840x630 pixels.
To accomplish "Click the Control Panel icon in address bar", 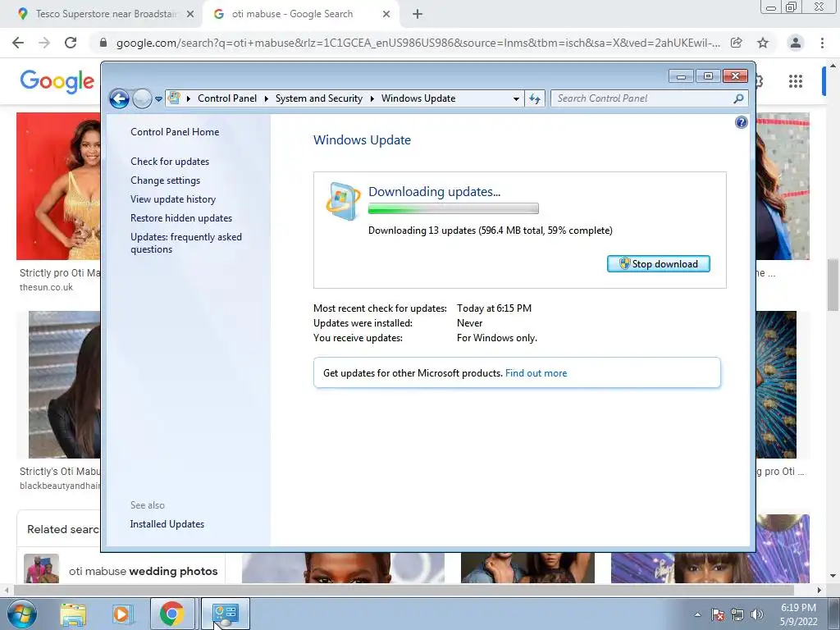I will [x=174, y=98].
